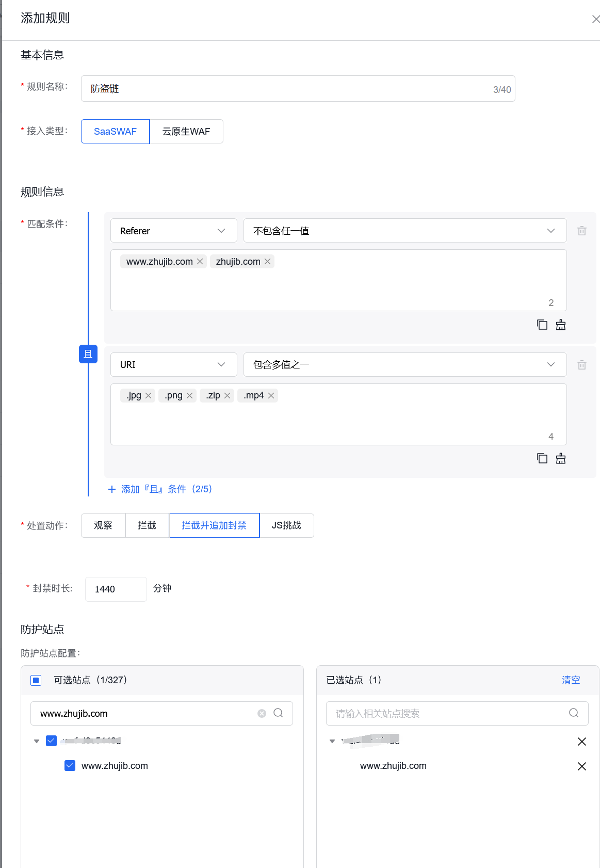Image resolution: width=600 pixels, height=868 pixels.
Task: Open the Referer field dropdown
Action: tap(174, 231)
